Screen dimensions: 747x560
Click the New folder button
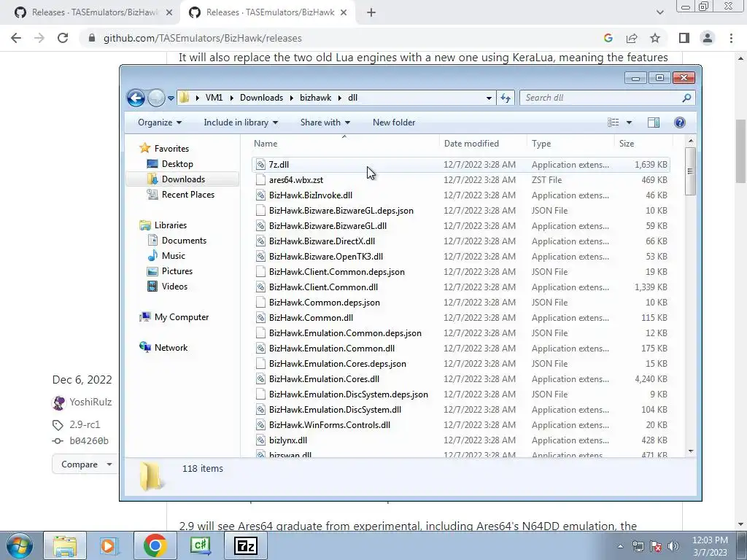(x=393, y=122)
